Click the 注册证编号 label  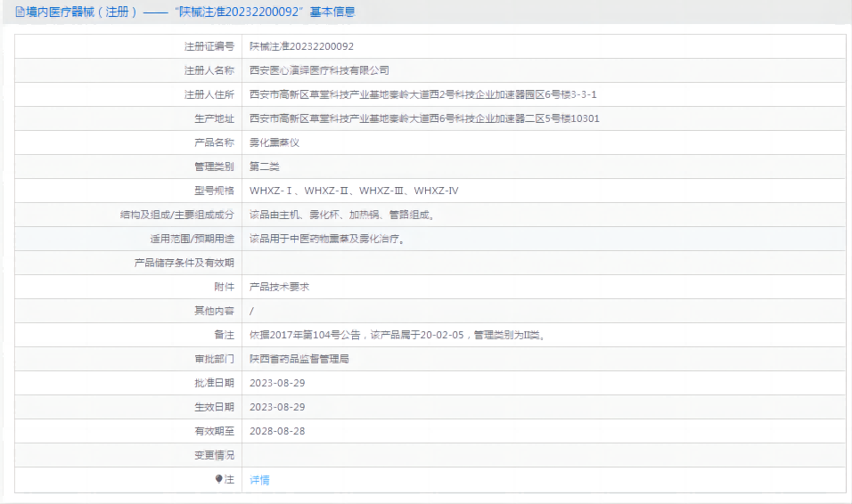(209, 46)
